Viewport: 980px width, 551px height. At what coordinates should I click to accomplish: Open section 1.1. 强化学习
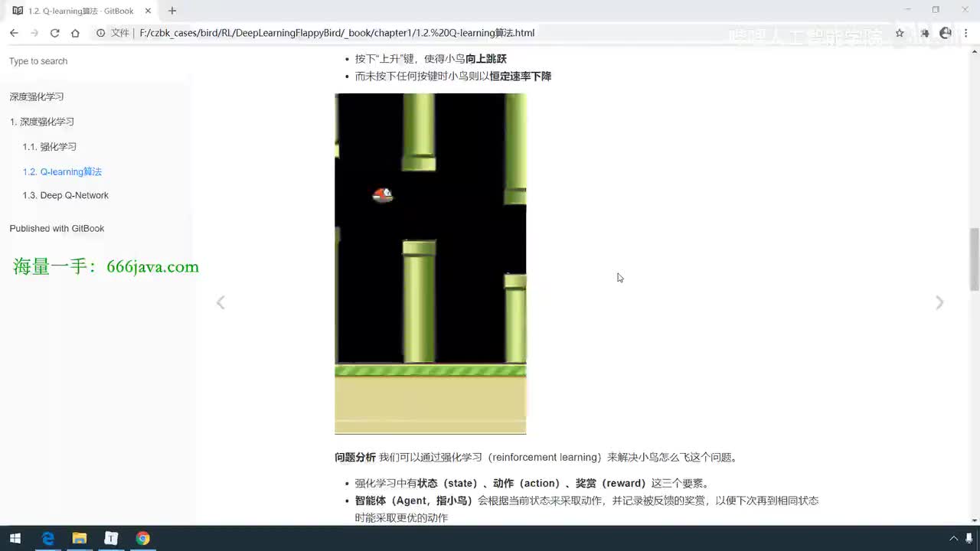coord(49,147)
